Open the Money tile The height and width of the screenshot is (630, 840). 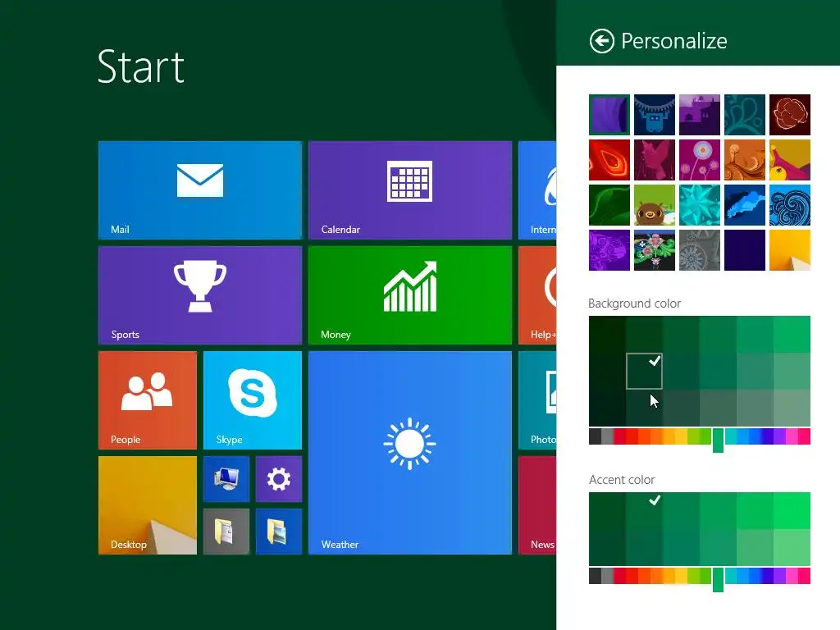410,295
